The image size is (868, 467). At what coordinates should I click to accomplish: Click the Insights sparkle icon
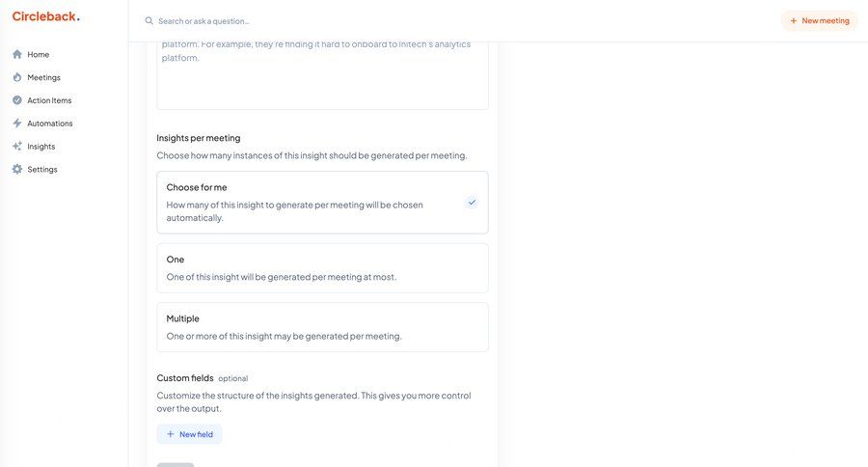pyautogui.click(x=17, y=147)
